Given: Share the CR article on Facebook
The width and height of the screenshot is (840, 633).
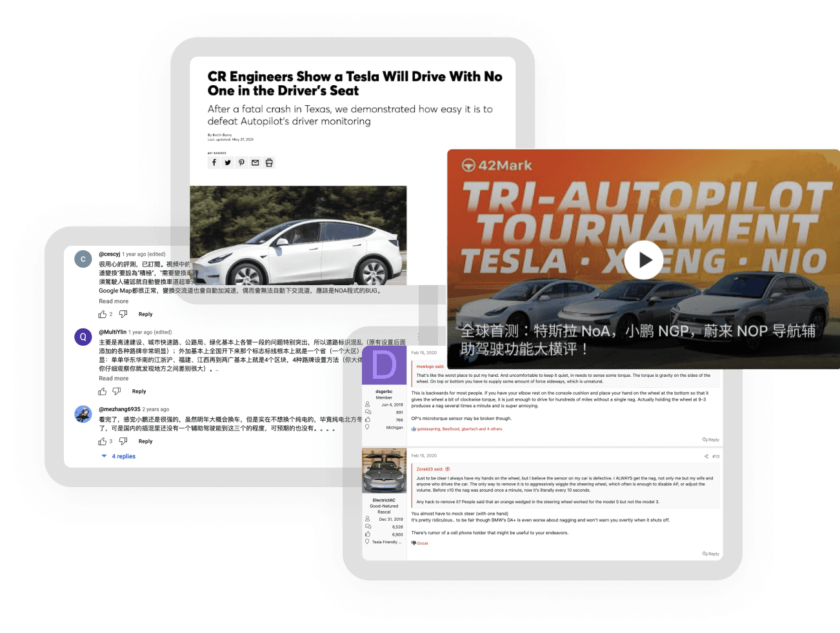Looking at the screenshot, I should (214, 163).
